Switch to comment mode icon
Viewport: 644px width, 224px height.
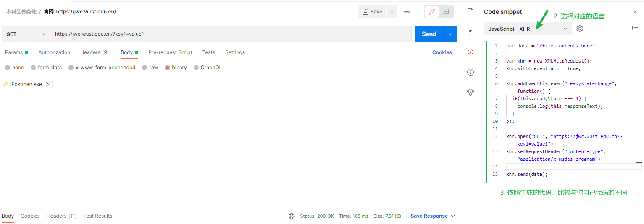[x=446, y=12]
